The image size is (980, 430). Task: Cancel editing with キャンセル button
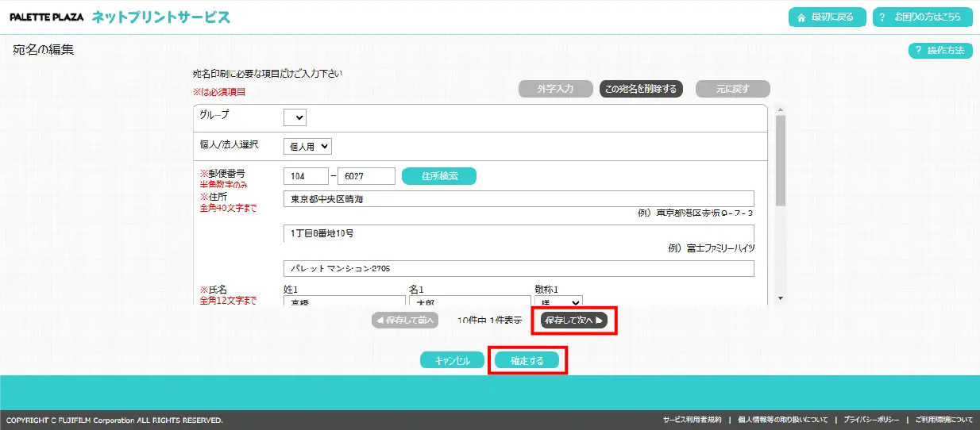453,360
